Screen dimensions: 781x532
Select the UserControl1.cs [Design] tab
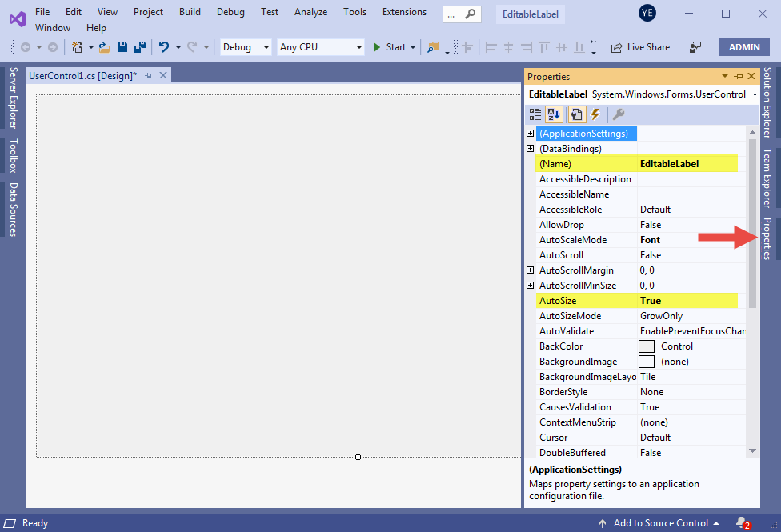point(82,76)
